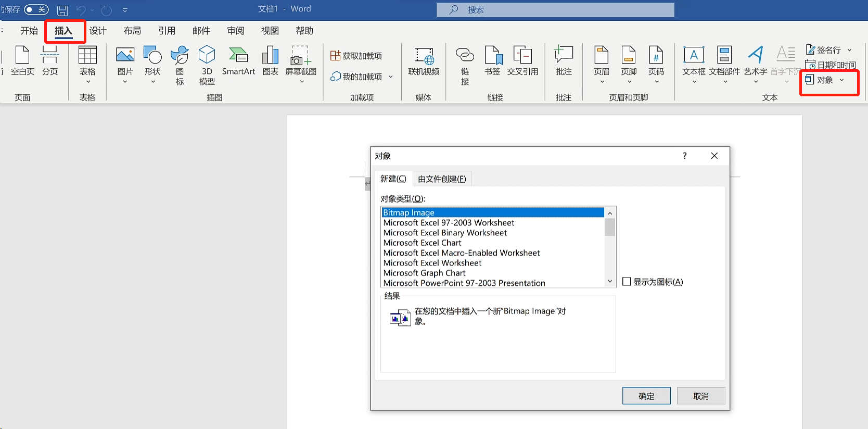Select the 新建 tab in dialog
This screenshot has height=429, width=868.
[393, 179]
